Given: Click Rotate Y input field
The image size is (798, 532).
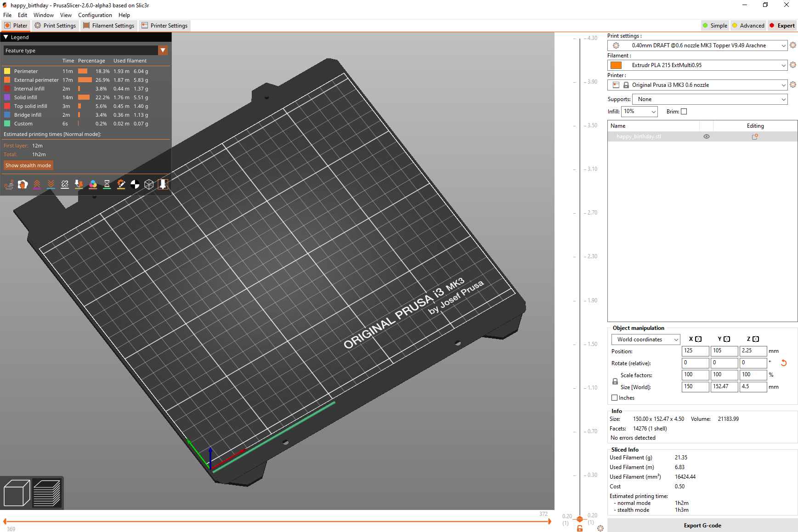Looking at the screenshot, I should tap(724, 363).
